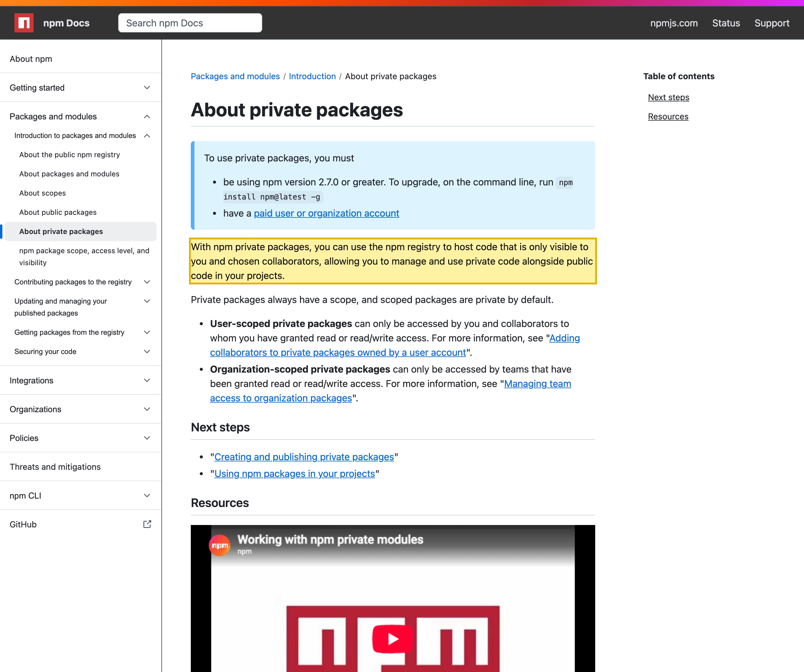Open Managing team access to organization packages link

(280, 398)
